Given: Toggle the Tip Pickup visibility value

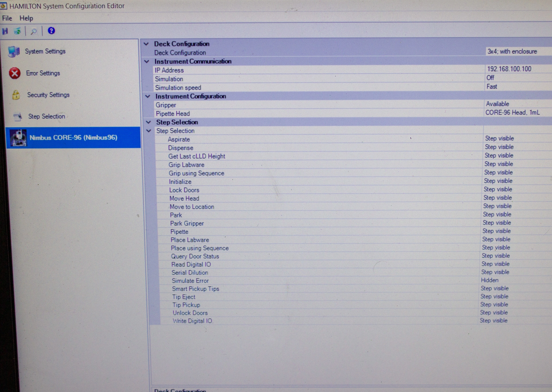Looking at the screenshot, I should pos(494,304).
